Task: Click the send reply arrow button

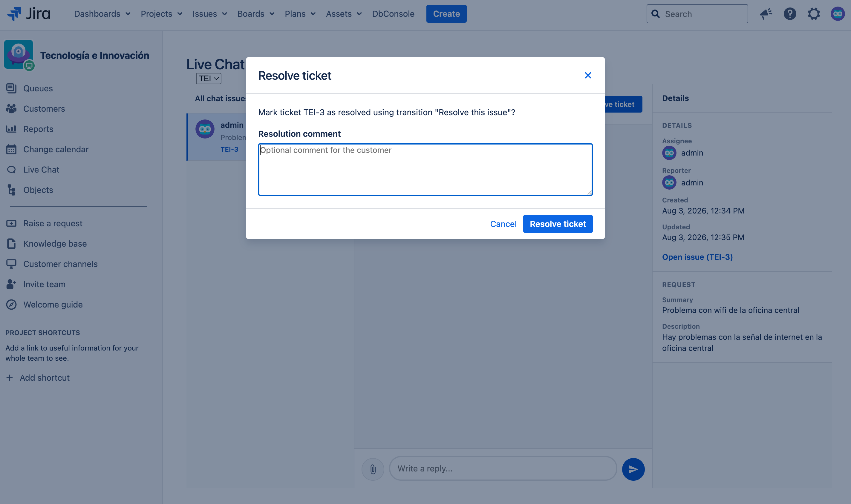Action: click(x=633, y=469)
